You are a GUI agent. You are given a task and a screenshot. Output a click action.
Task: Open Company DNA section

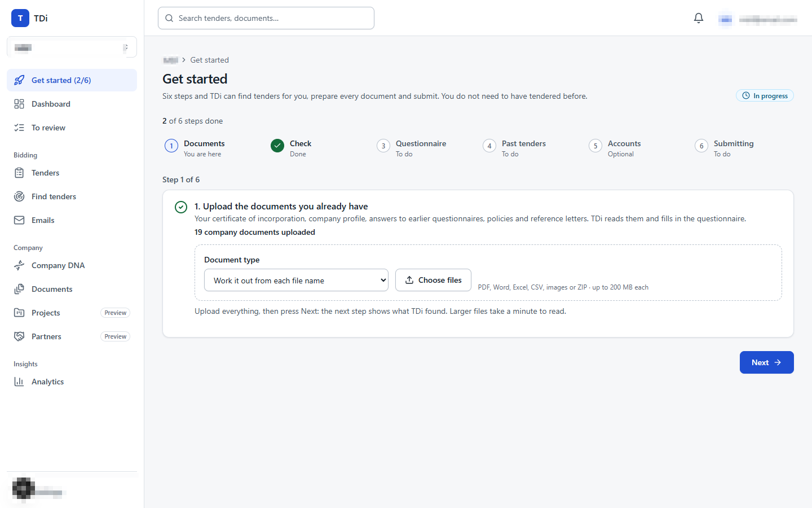(72, 265)
